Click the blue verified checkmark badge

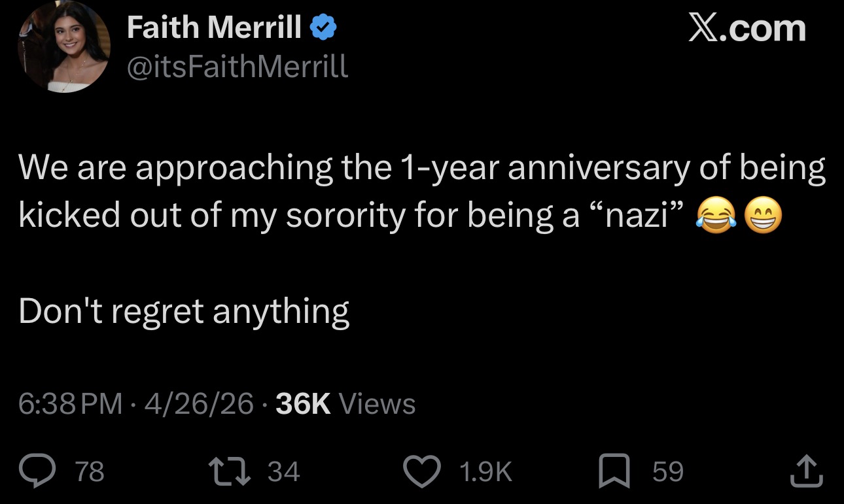click(x=322, y=28)
